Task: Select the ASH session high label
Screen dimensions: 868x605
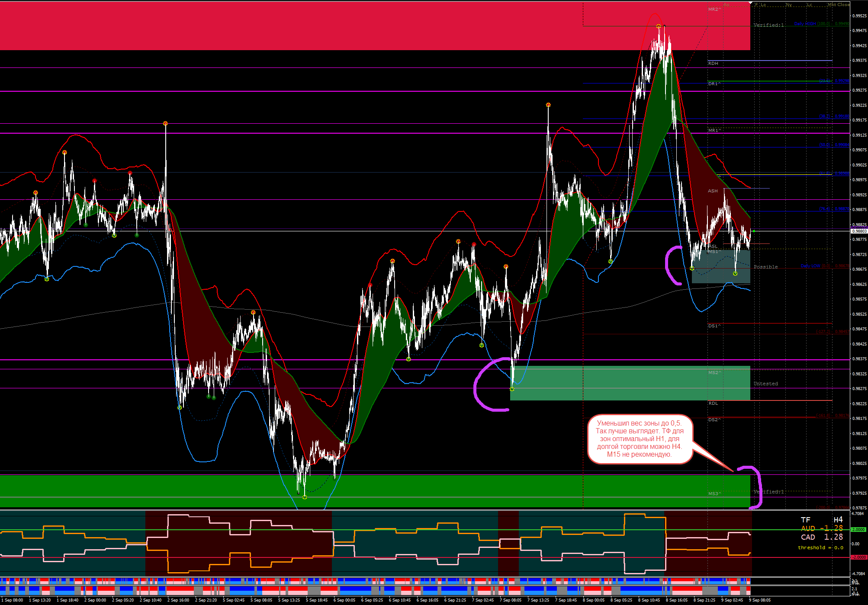Action: pyautogui.click(x=713, y=191)
